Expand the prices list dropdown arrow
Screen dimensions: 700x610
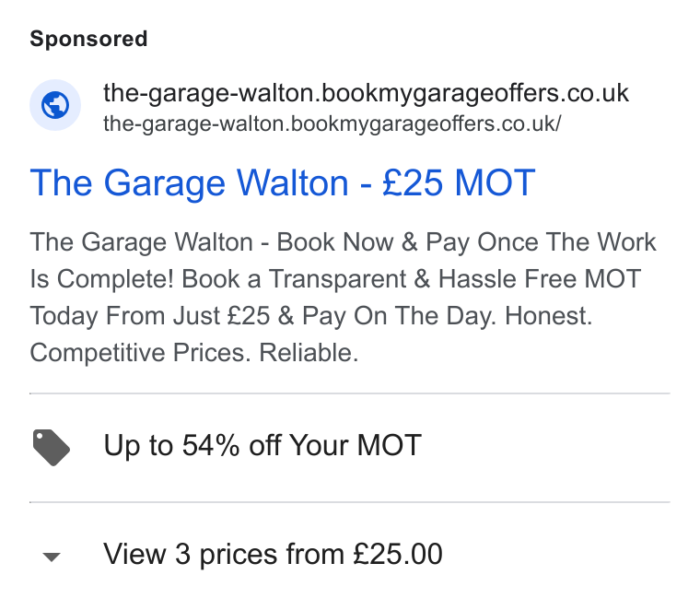[52, 557]
